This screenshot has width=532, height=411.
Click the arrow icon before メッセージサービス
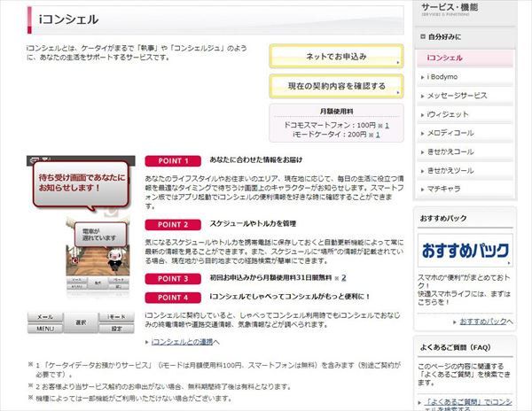tap(422, 97)
